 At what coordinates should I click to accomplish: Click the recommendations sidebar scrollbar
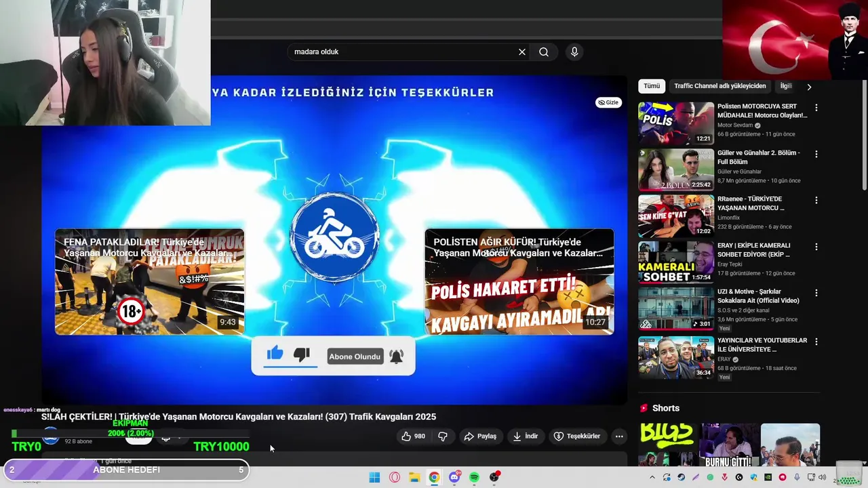coord(863,136)
